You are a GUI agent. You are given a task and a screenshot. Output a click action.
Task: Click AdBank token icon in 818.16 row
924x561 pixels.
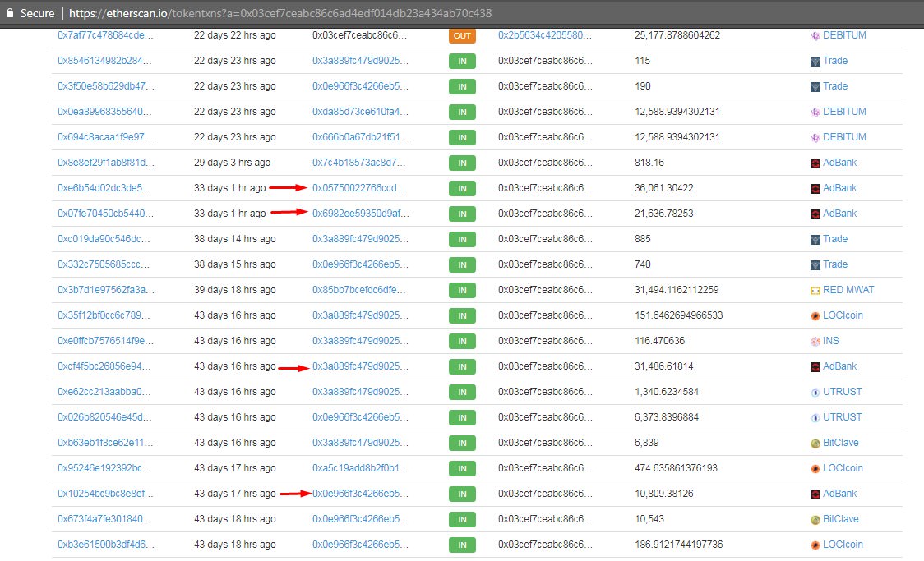(x=815, y=163)
